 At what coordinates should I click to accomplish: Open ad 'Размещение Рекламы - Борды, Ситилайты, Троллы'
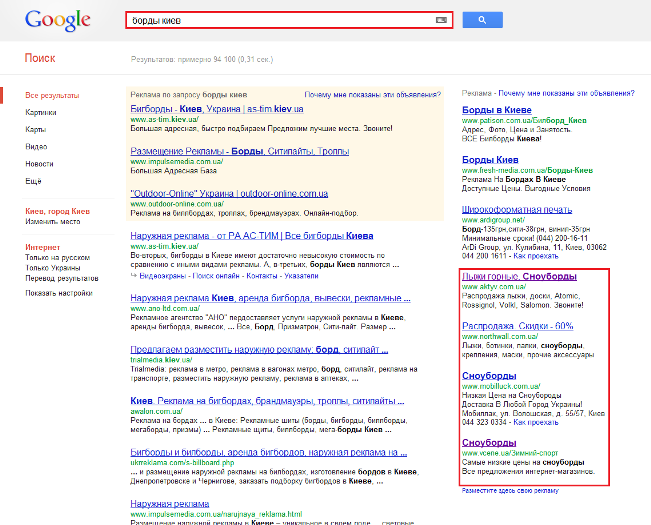click(x=240, y=151)
